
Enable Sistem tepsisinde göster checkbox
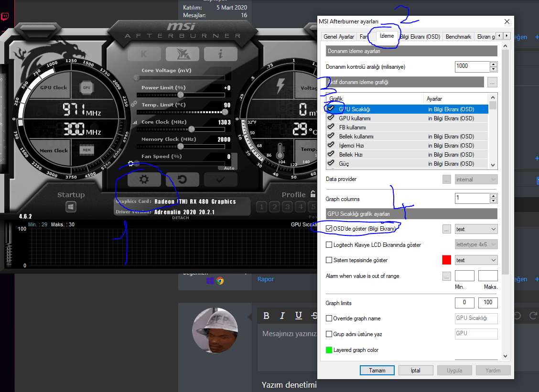click(x=329, y=260)
